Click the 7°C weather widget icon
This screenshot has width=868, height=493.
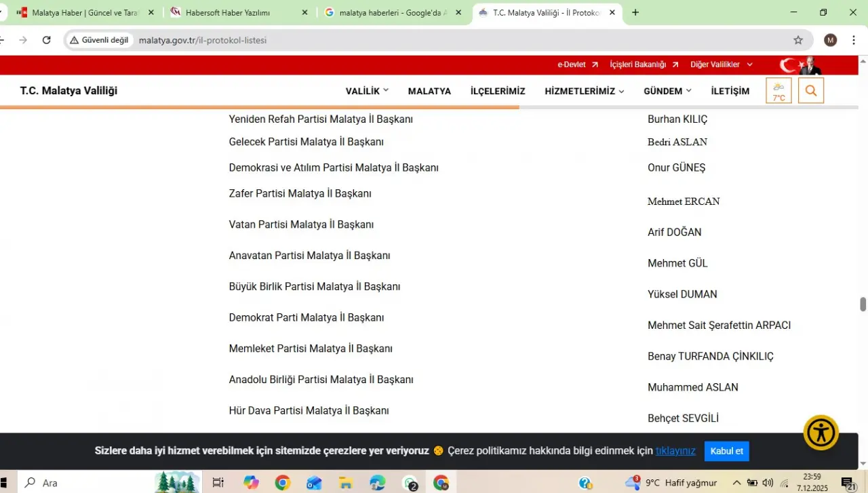778,91
